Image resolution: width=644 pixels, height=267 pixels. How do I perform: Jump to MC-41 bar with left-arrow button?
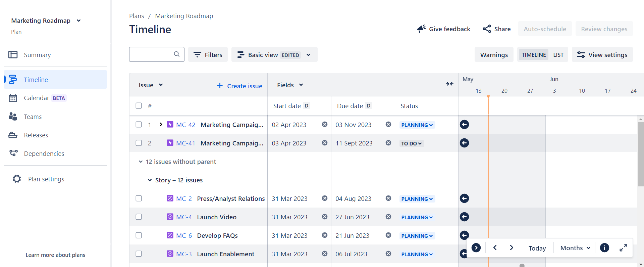tap(464, 143)
